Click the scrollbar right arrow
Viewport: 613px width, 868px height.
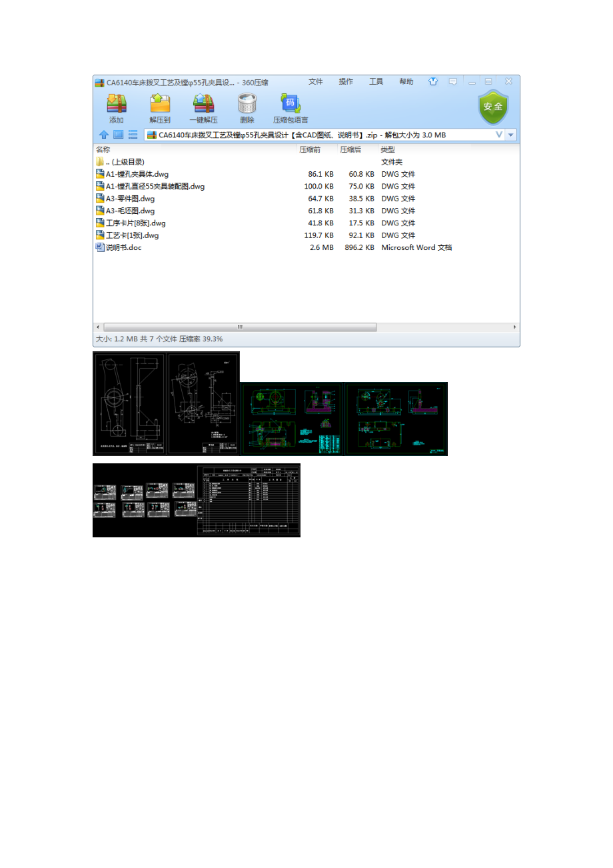(x=514, y=327)
